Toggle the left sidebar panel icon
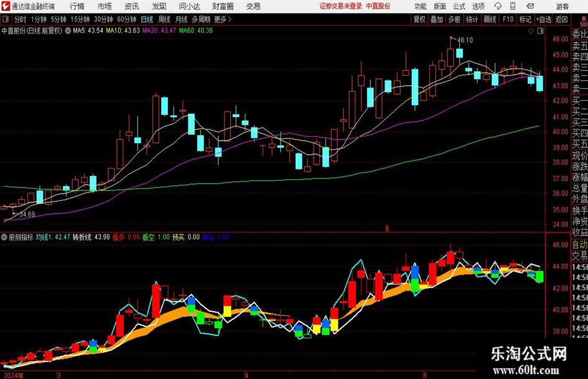The height and width of the screenshot is (379, 588). coord(6,19)
